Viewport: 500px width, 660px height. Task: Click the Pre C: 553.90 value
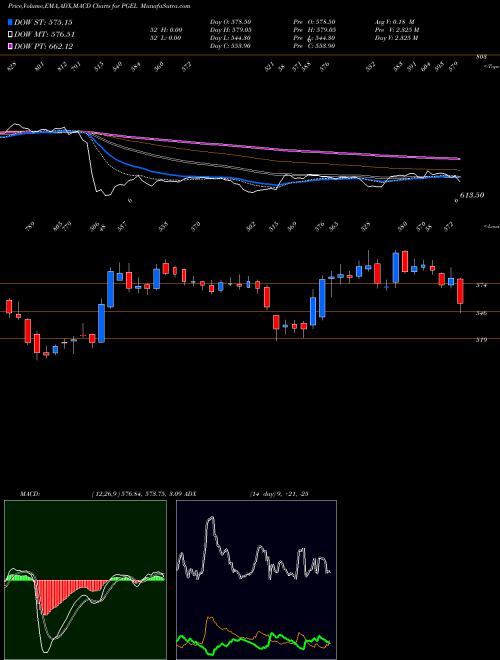tap(314, 46)
